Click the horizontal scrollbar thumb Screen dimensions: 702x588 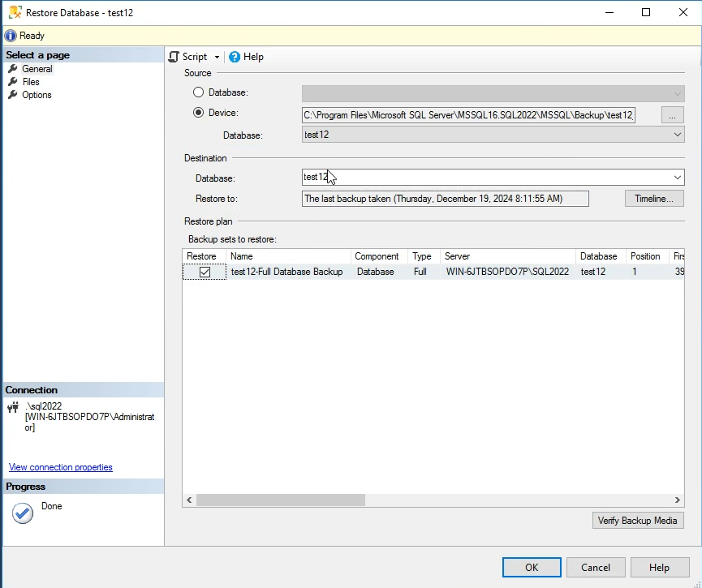tap(281, 500)
